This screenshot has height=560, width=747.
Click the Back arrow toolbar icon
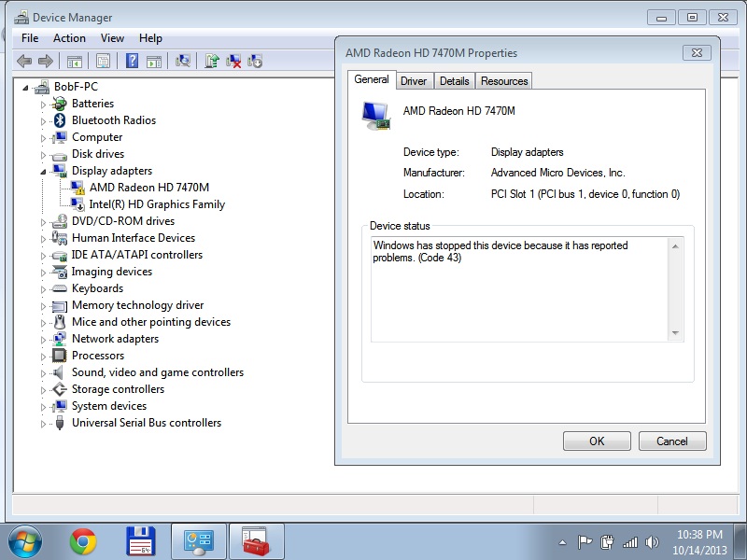(x=24, y=61)
